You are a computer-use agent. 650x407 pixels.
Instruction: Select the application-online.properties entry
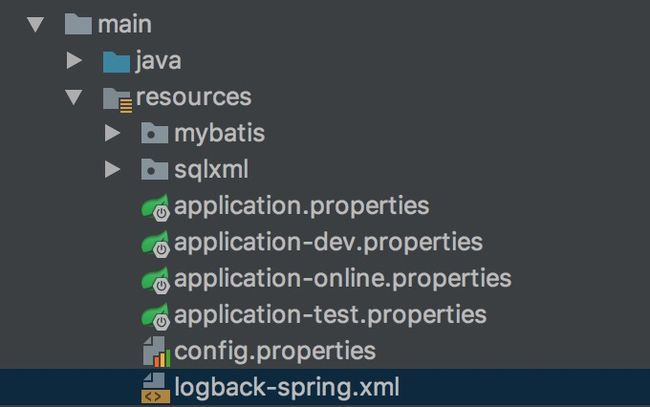pos(343,278)
